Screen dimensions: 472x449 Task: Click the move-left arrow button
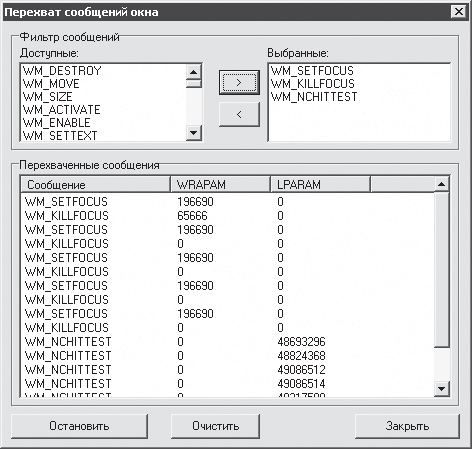239,114
